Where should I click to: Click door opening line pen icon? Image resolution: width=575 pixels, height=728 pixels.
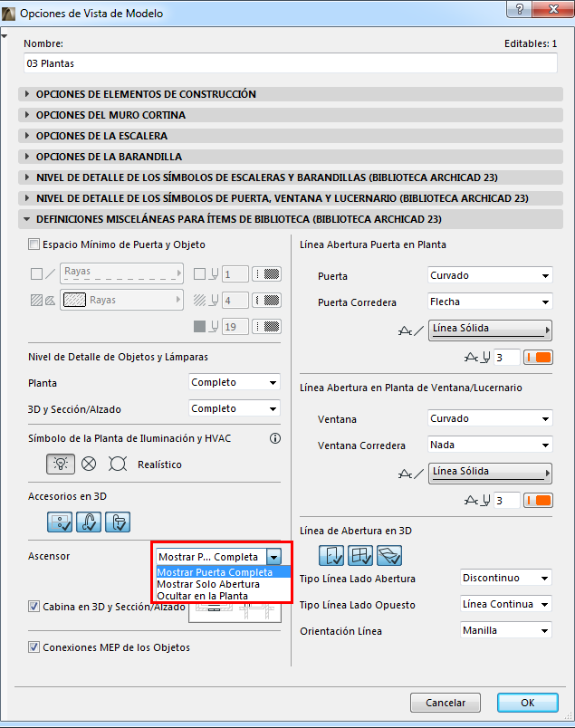coord(477,357)
